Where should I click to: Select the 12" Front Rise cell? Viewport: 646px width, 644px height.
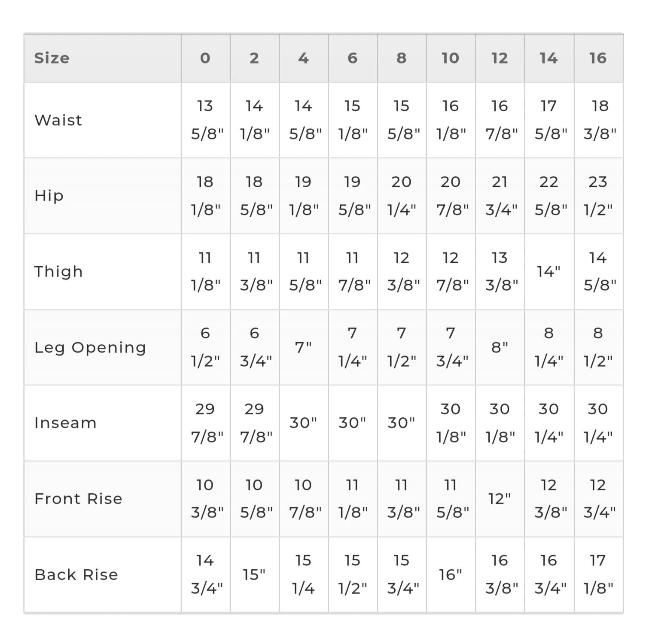pyautogui.click(x=500, y=499)
